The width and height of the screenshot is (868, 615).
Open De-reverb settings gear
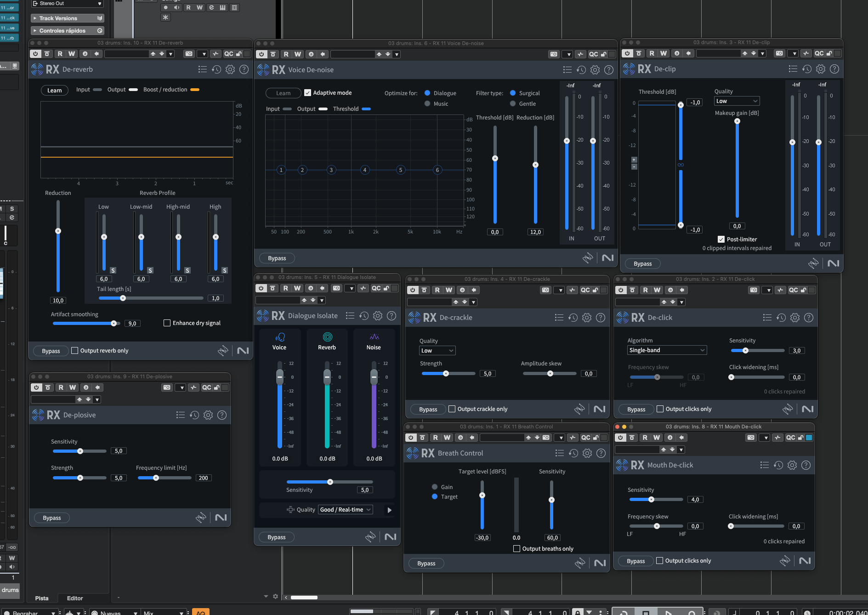(230, 69)
